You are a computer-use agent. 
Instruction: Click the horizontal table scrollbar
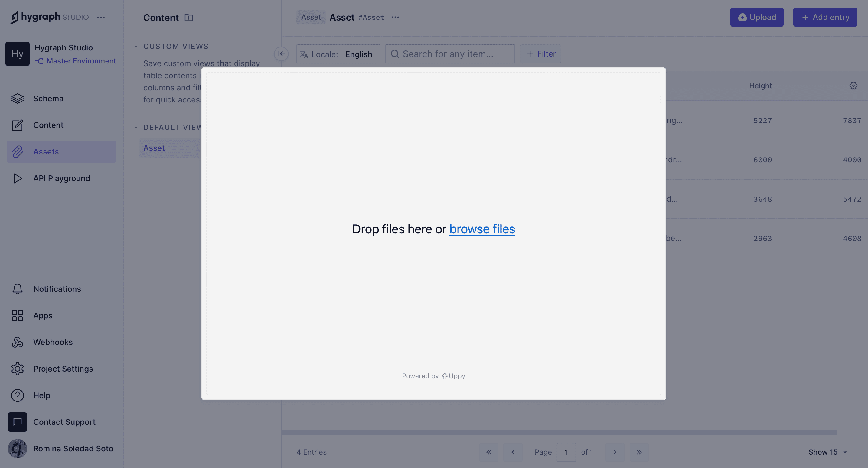click(559, 432)
